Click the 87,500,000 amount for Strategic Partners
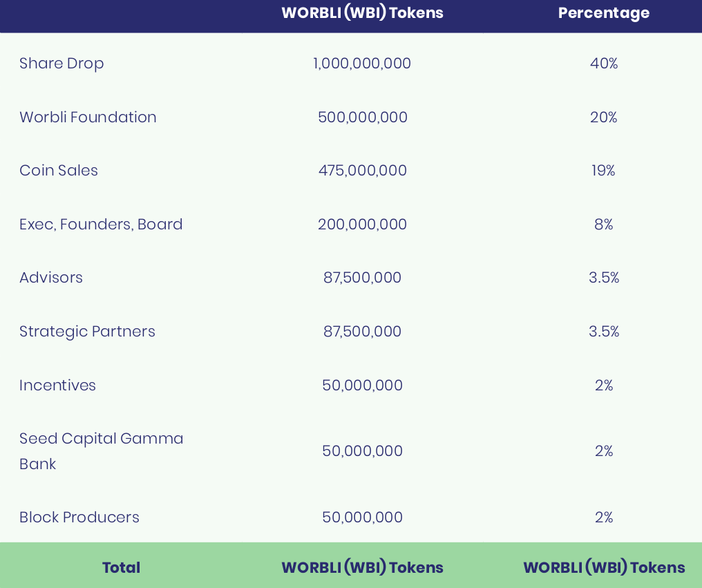The height and width of the screenshot is (588, 702). pos(362,332)
